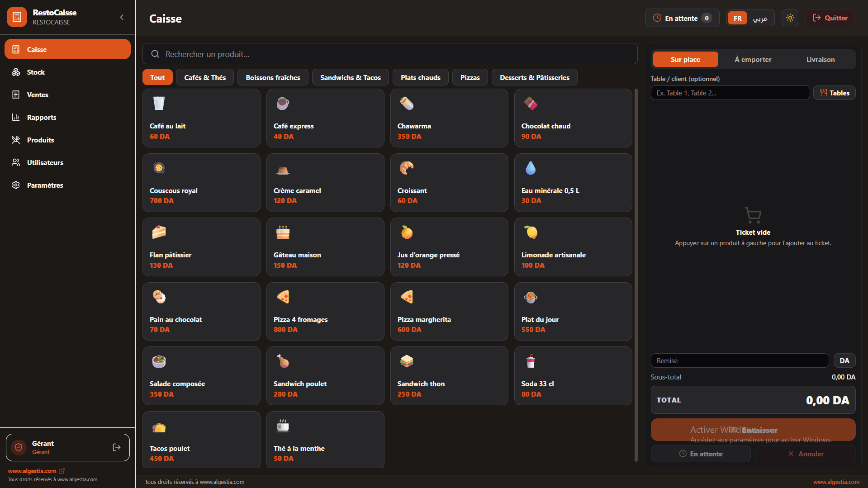Image resolution: width=868 pixels, height=488 pixels.
Task: Select Livraison order type
Action: click(x=821, y=60)
